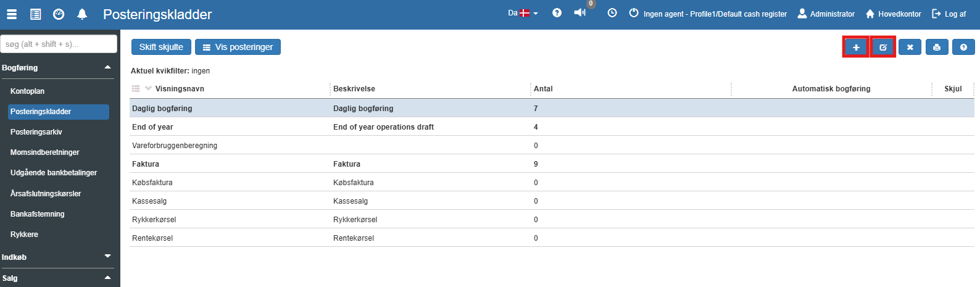Focus the sidebar search field

(x=59, y=44)
